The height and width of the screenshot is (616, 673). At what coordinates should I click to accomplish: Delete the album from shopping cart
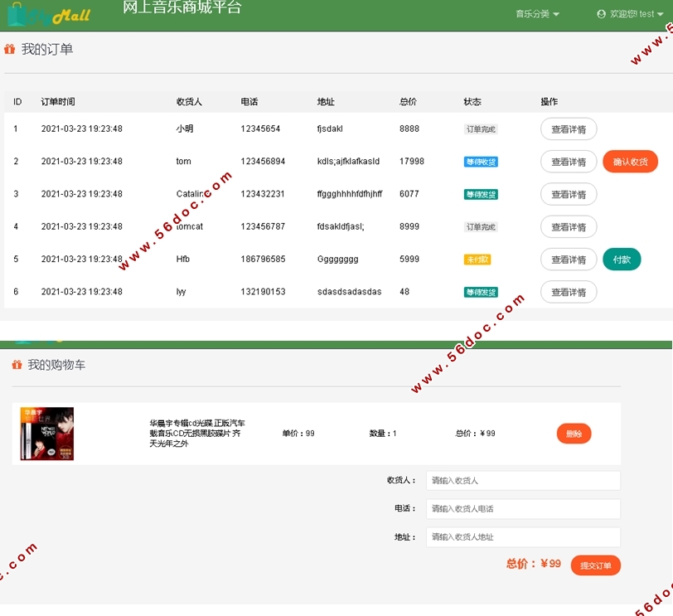point(574,434)
